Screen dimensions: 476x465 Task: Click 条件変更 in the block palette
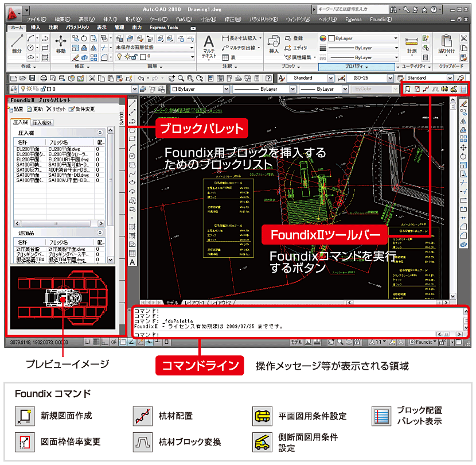82,109
